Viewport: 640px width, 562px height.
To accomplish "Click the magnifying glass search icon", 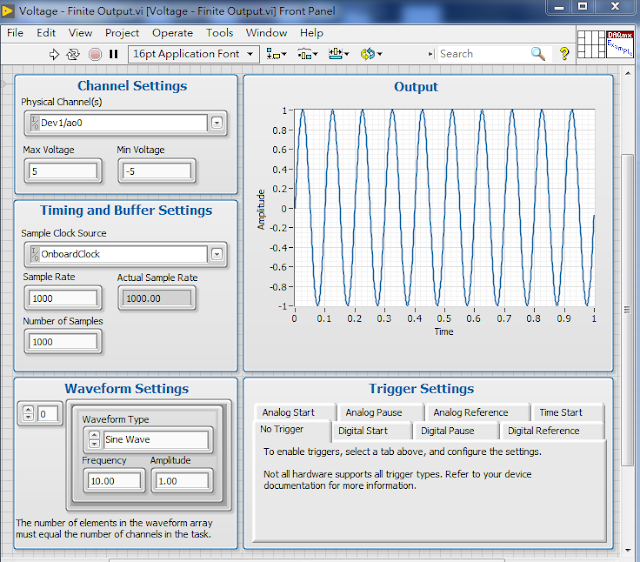I will (x=538, y=53).
